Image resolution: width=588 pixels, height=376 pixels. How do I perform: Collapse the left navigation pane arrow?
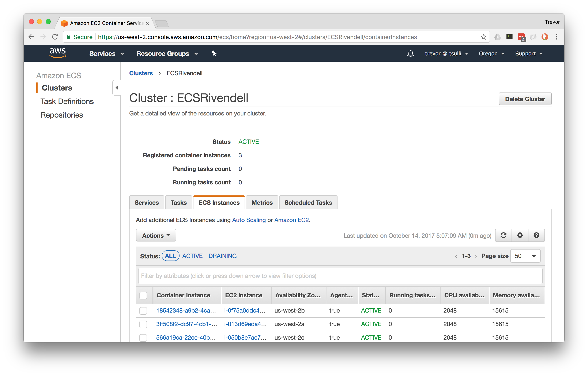(x=117, y=88)
